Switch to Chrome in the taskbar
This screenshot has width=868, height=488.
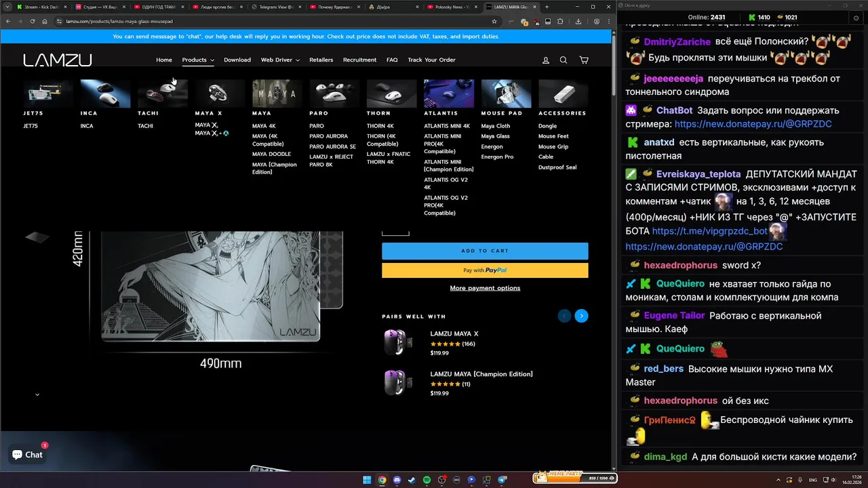382,480
